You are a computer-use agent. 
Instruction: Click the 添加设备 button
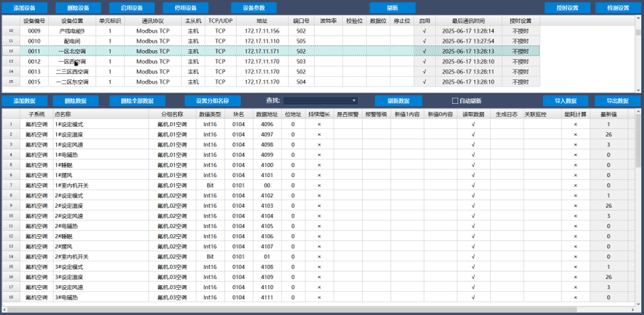pos(24,8)
